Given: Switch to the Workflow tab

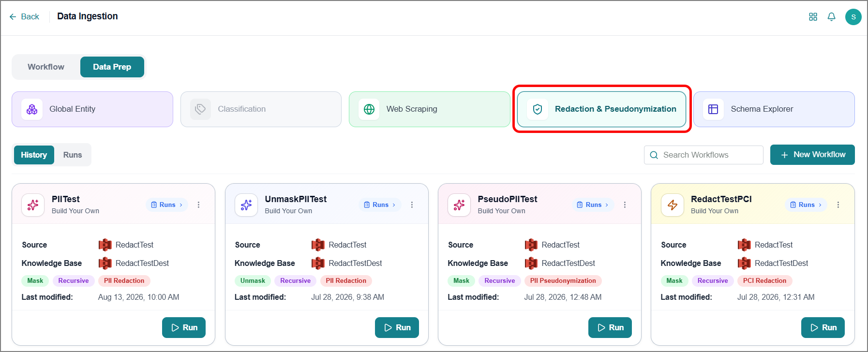Looking at the screenshot, I should [x=46, y=67].
